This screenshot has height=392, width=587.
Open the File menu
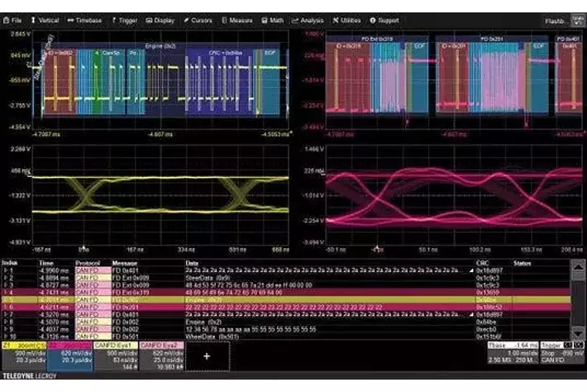click(14, 19)
